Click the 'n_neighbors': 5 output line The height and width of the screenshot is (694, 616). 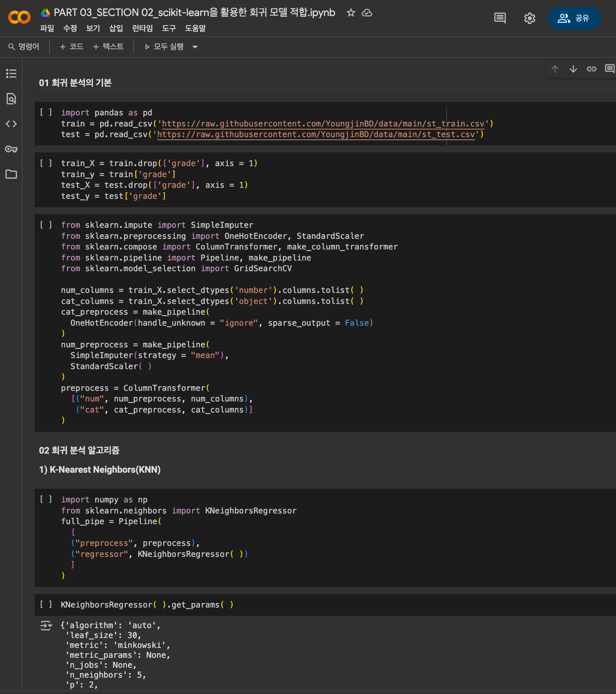coord(105,675)
